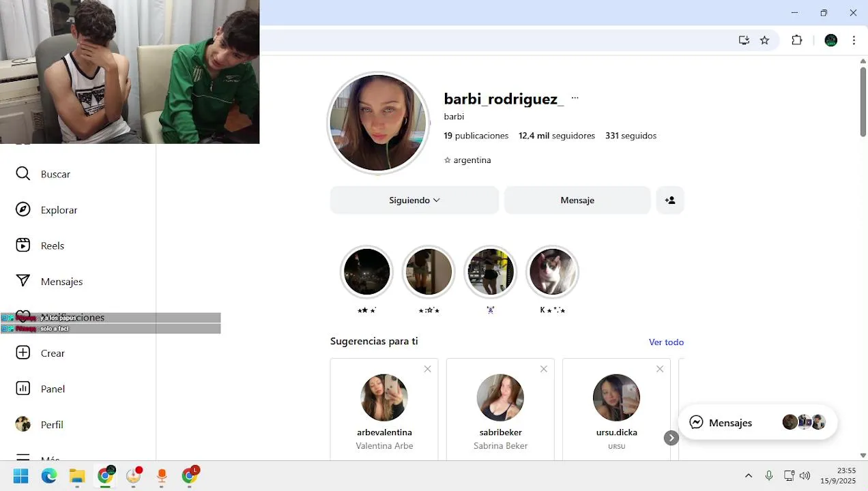Open the floating Mensajes chat panel

pos(758,422)
